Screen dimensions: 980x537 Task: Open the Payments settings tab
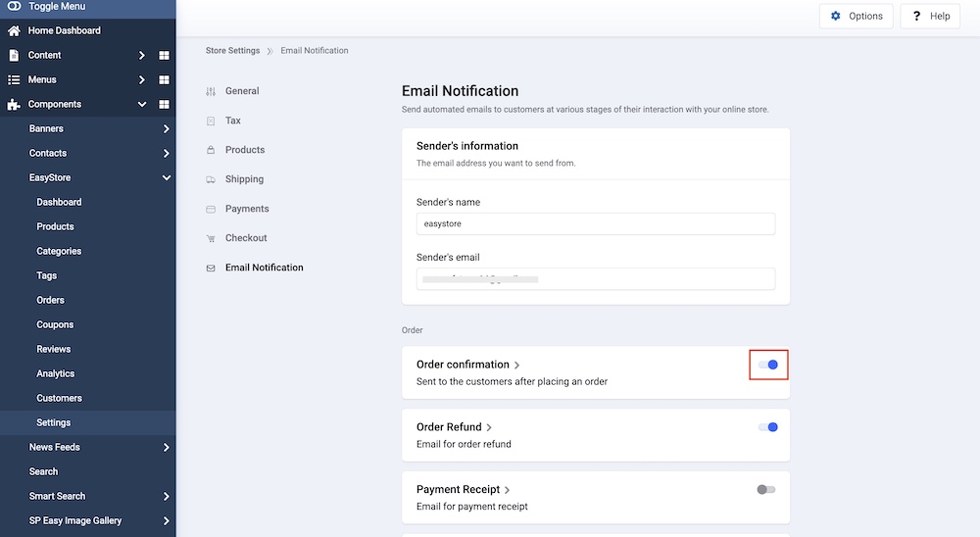(247, 209)
